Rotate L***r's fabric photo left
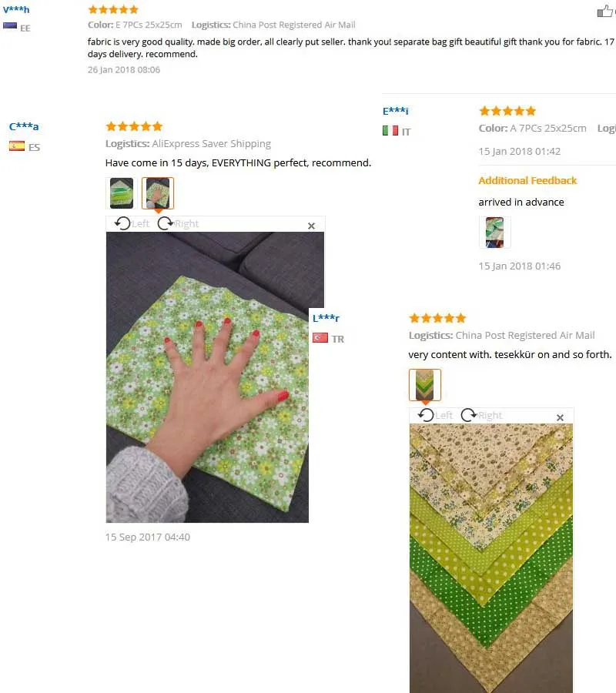 (435, 416)
